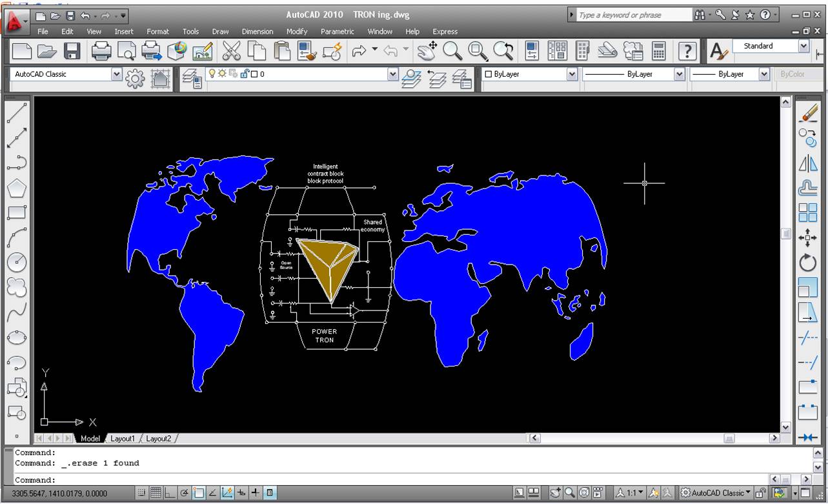Viewport: 828px width, 504px height.
Task: Switch to the Layout1 tab
Action: (123, 439)
